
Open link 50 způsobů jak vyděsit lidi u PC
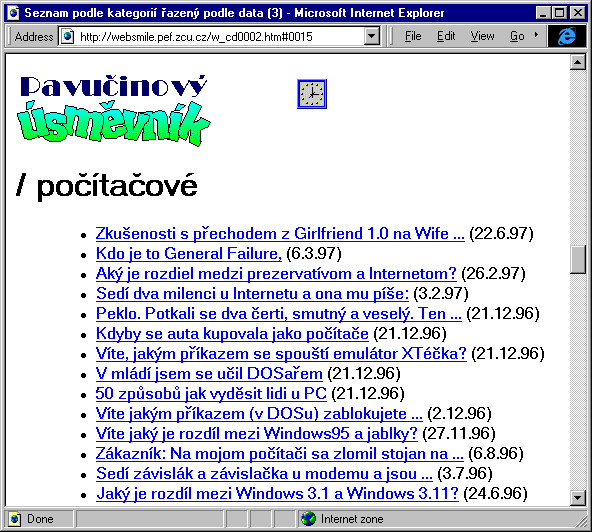click(x=211, y=394)
